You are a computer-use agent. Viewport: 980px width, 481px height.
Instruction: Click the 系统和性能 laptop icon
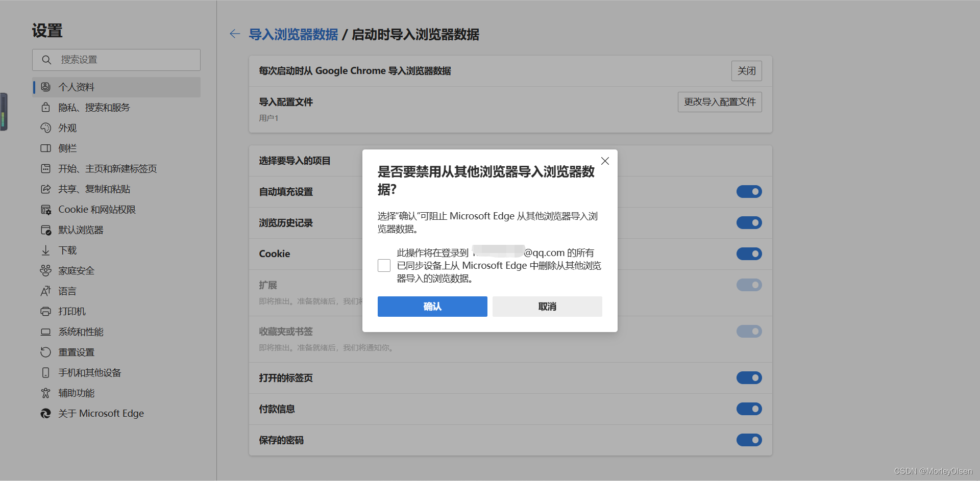pyautogui.click(x=45, y=332)
